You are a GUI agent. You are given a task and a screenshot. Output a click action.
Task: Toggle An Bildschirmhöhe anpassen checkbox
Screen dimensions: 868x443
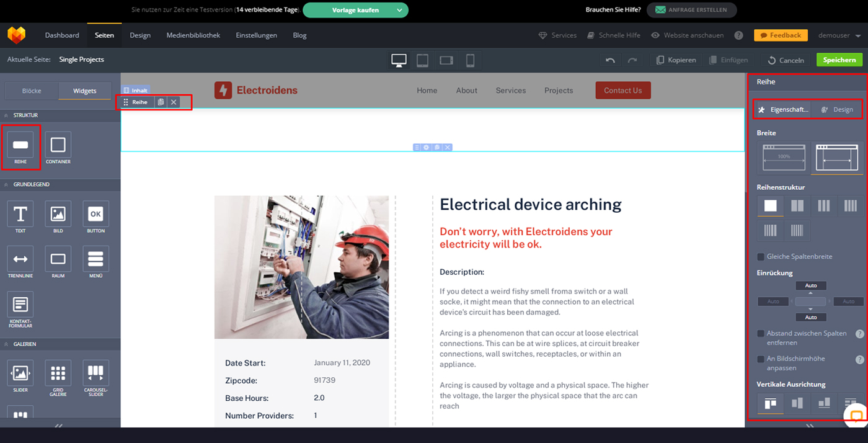click(761, 359)
